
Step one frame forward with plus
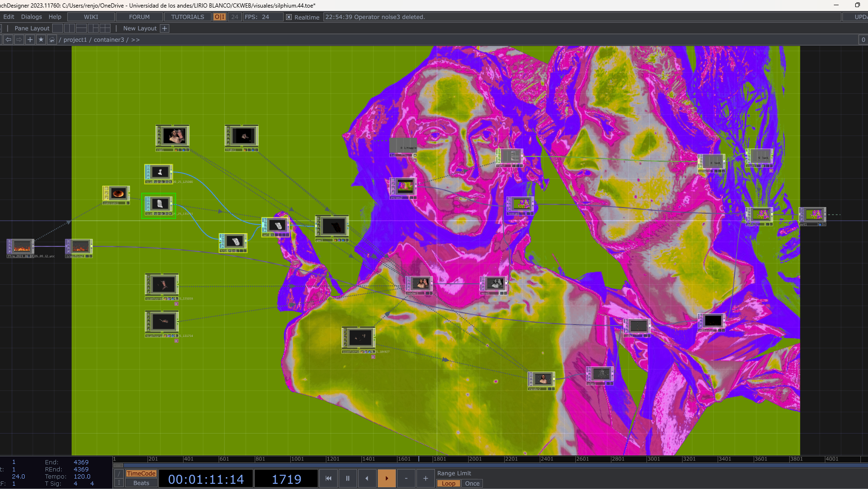pyautogui.click(x=425, y=479)
